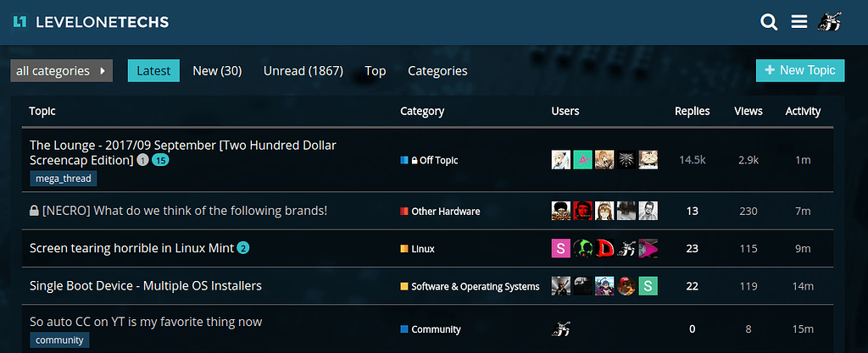Open the 22 replies count
868x353 pixels.
(692, 286)
